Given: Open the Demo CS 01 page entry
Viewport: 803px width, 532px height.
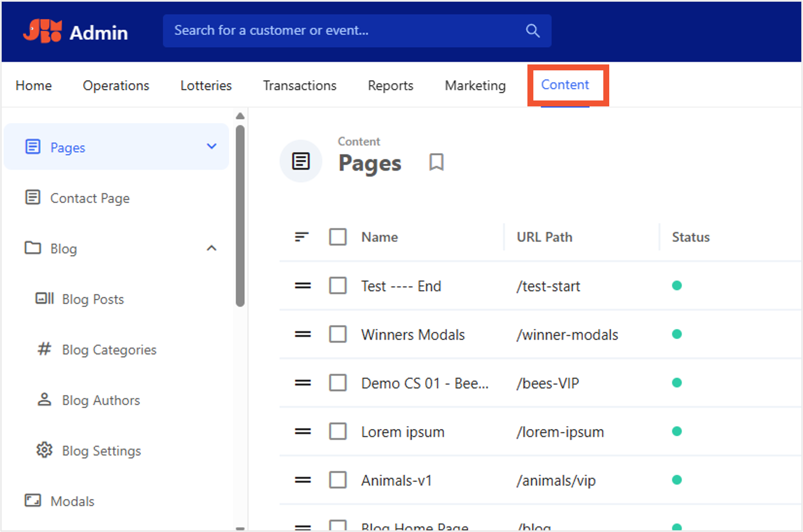Looking at the screenshot, I should [x=425, y=383].
